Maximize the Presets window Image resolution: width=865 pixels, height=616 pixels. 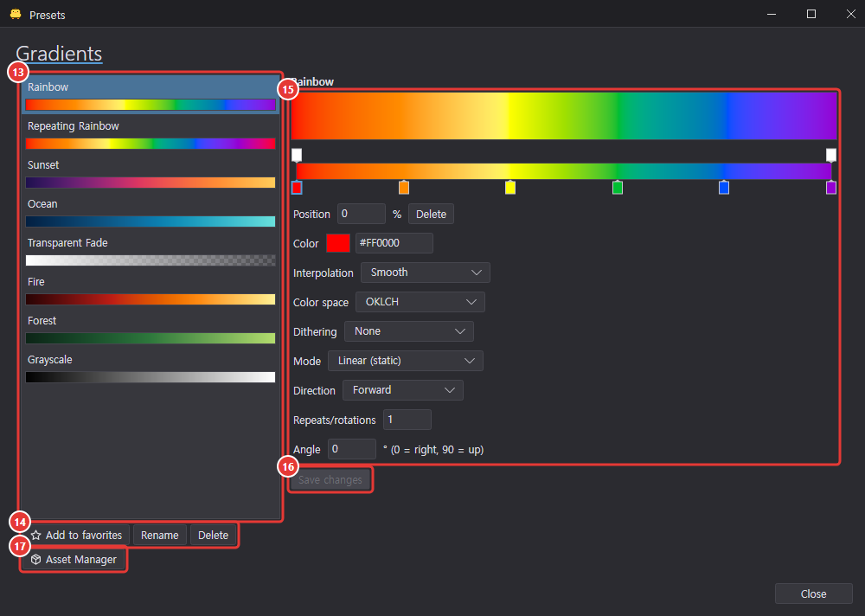(811, 14)
